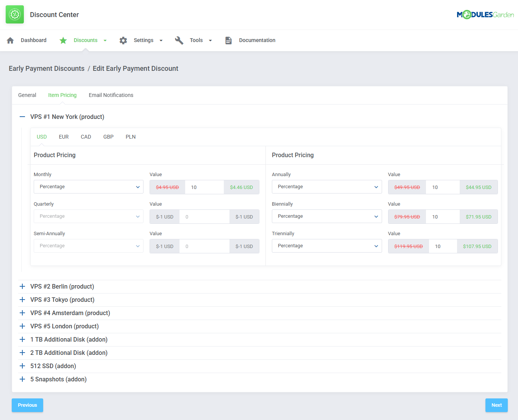Viewport: 518px width, 420px height.
Task: Click the Dashboard home icon
Action: pyautogui.click(x=10, y=40)
